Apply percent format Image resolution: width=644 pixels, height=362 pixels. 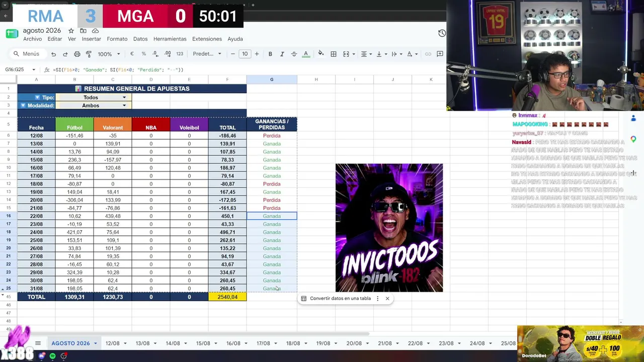tap(144, 54)
